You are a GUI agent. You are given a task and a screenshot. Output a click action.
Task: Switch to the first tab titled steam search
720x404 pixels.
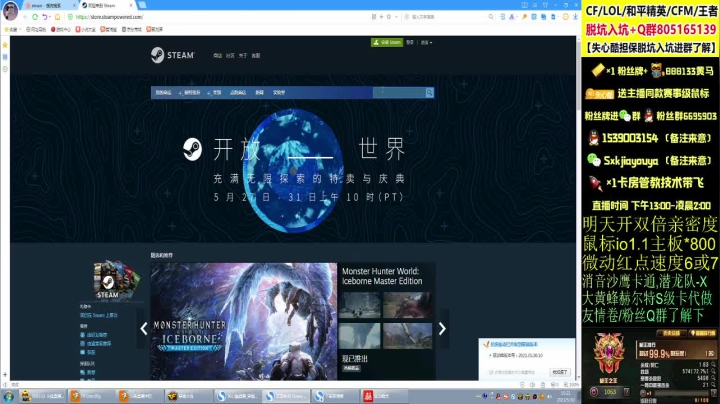pyautogui.click(x=50, y=5)
